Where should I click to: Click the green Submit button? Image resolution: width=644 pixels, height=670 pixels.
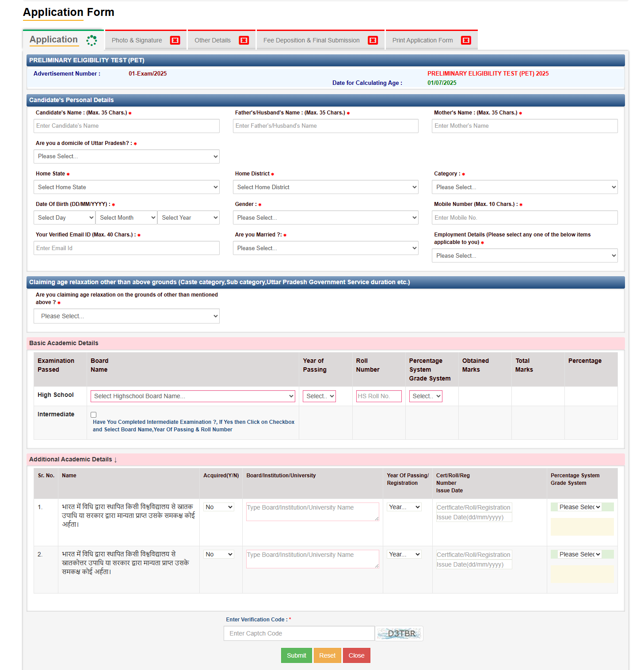[297, 655]
